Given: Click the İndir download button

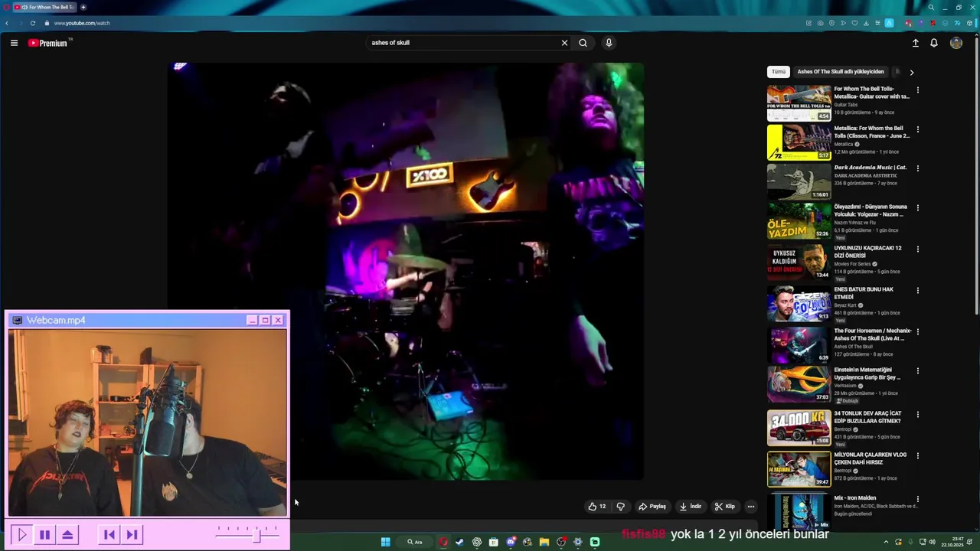Looking at the screenshot, I should pyautogui.click(x=691, y=507).
